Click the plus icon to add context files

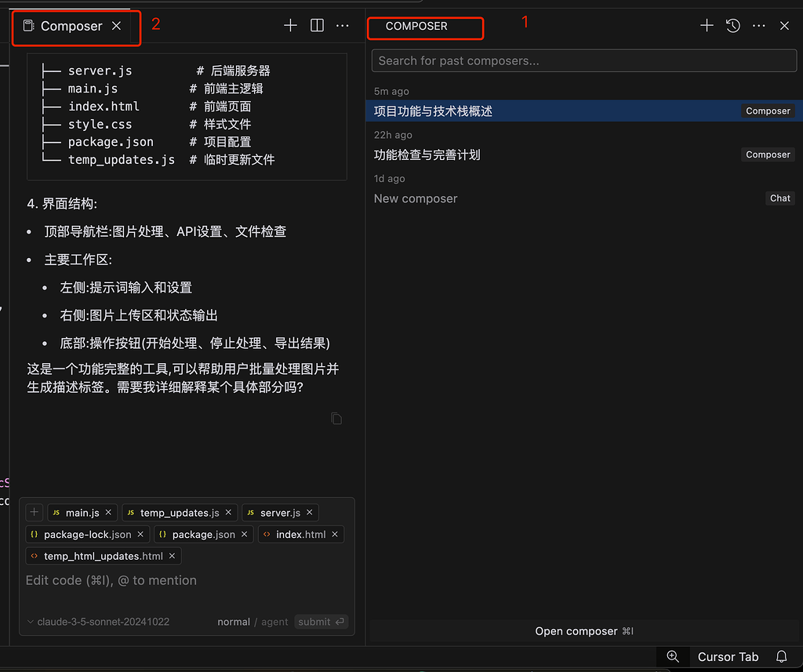tap(34, 512)
